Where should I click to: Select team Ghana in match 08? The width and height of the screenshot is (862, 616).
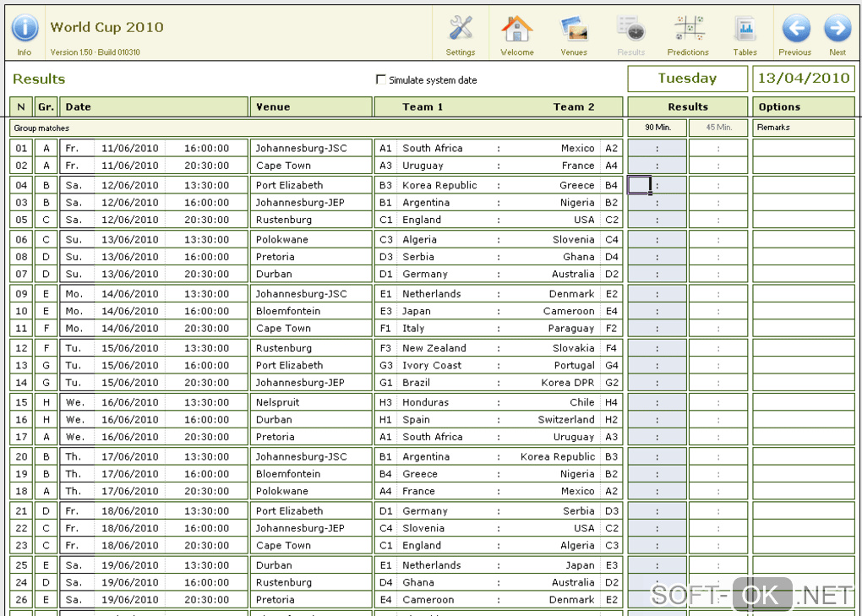(578, 257)
